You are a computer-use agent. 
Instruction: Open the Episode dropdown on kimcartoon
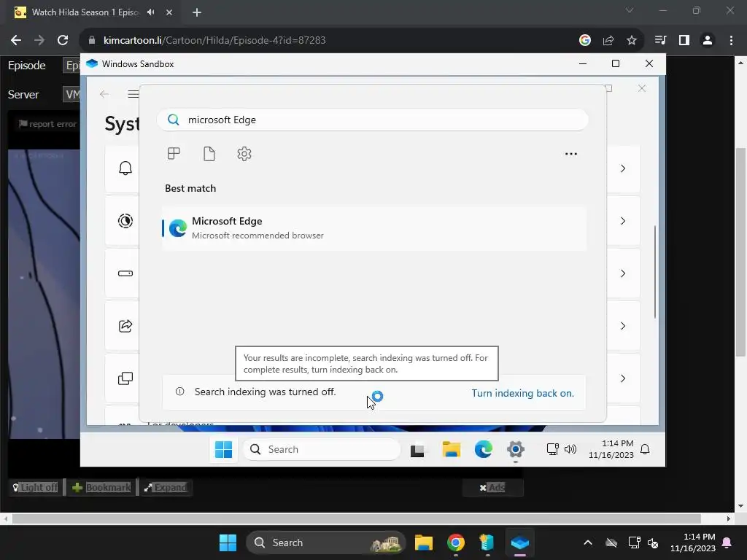tap(71, 66)
